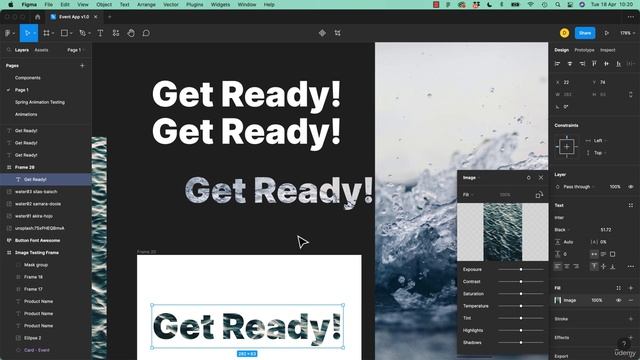
Task: Go to Figma home tab icon
Action: 38,17
